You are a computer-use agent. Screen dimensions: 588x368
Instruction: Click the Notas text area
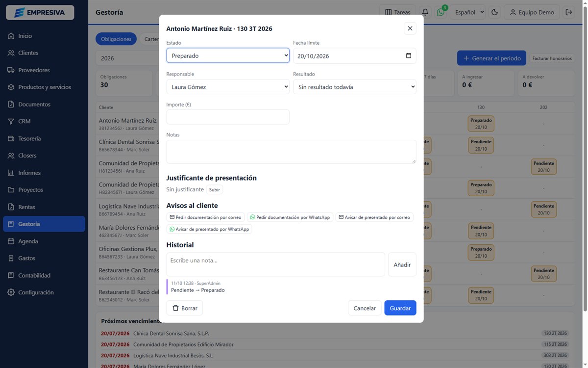(x=292, y=152)
